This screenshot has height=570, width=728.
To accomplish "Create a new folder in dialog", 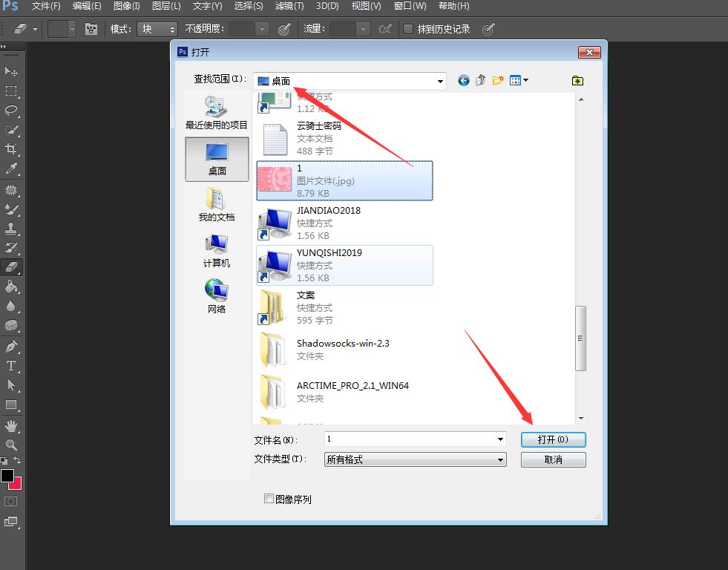I will 498,81.
